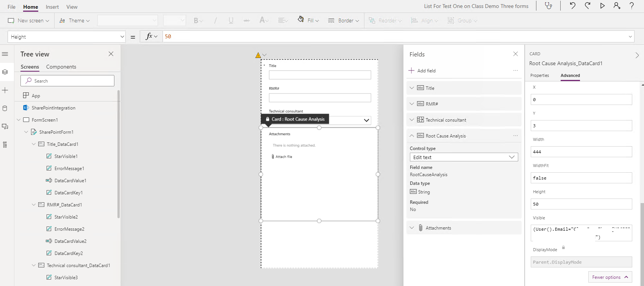The height and width of the screenshot is (286, 644).
Task: Open Tree view layers icon in left rail
Action: pos(5,72)
